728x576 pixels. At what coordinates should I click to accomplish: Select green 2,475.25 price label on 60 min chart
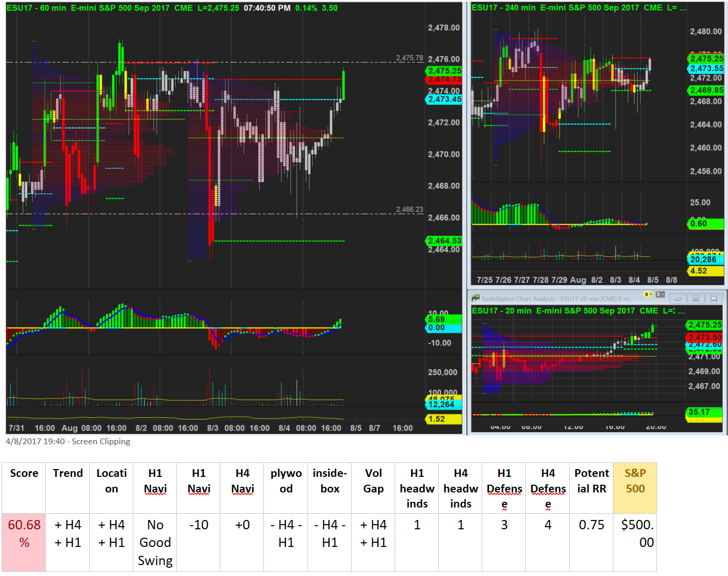pos(444,71)
